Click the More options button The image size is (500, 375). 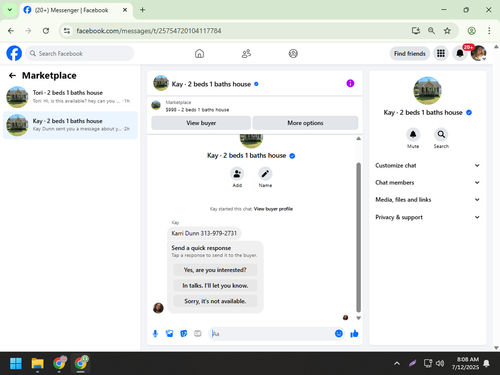[305, 123]
